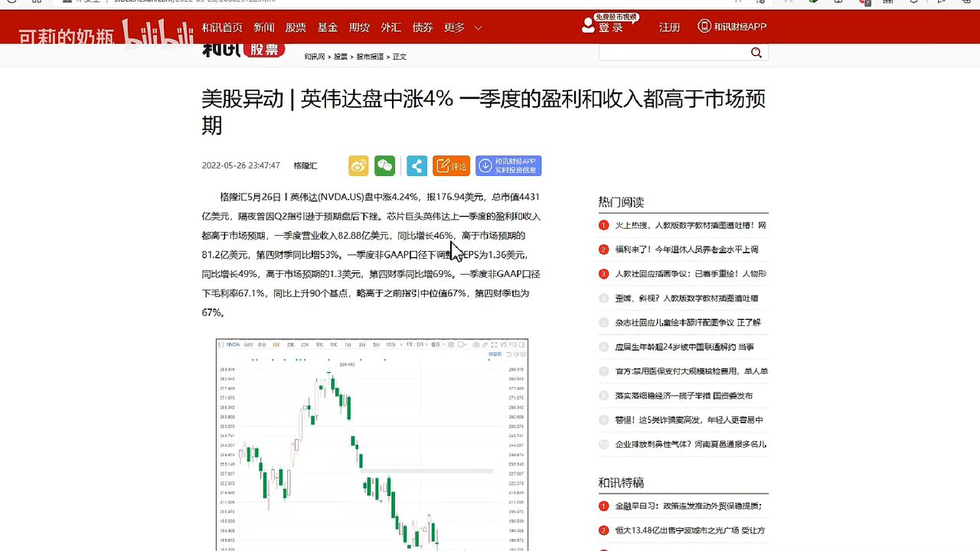The height and width of the screenshot is (551, 980).
Task: Click the 和讯财经APP phone icon in header
Action: (704, 26)
